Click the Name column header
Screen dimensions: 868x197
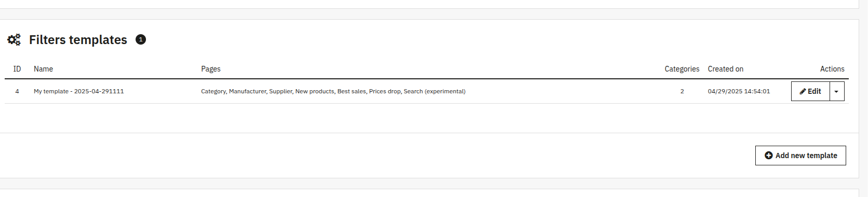click(43, 69)
